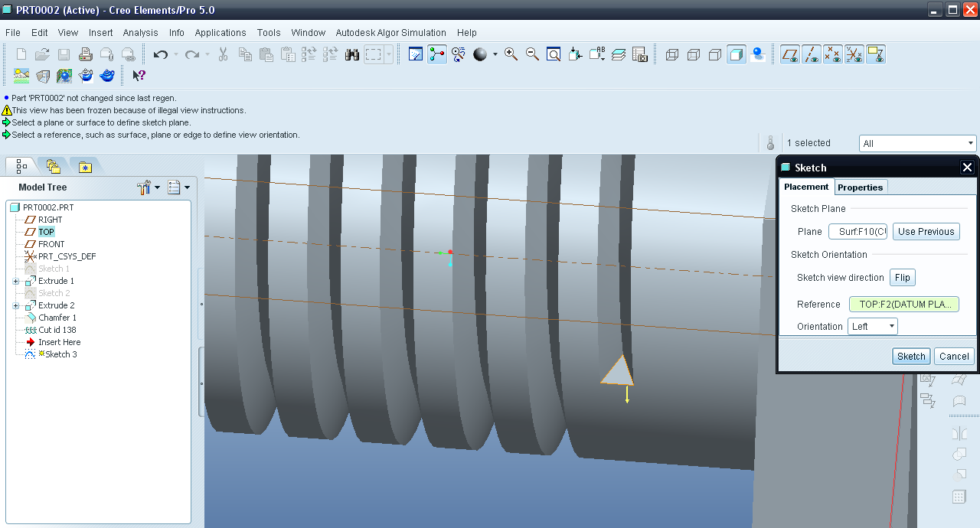Select Chamfer 1 in Model Tree
The width and height of the screenshot is (980, 528).
tap(57, 318)
